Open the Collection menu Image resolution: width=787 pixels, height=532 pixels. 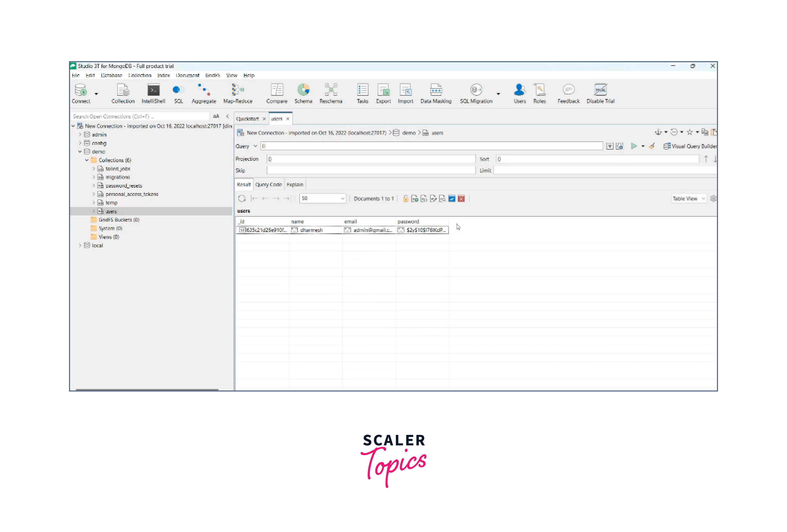click(x=140, y=75)
